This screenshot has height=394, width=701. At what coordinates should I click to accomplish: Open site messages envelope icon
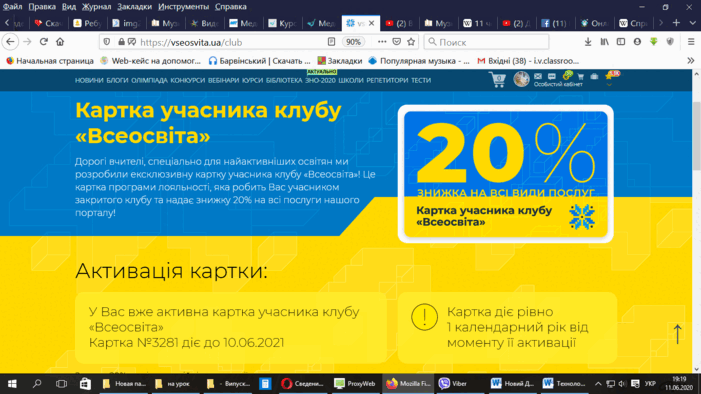click(x=538, y=76)
